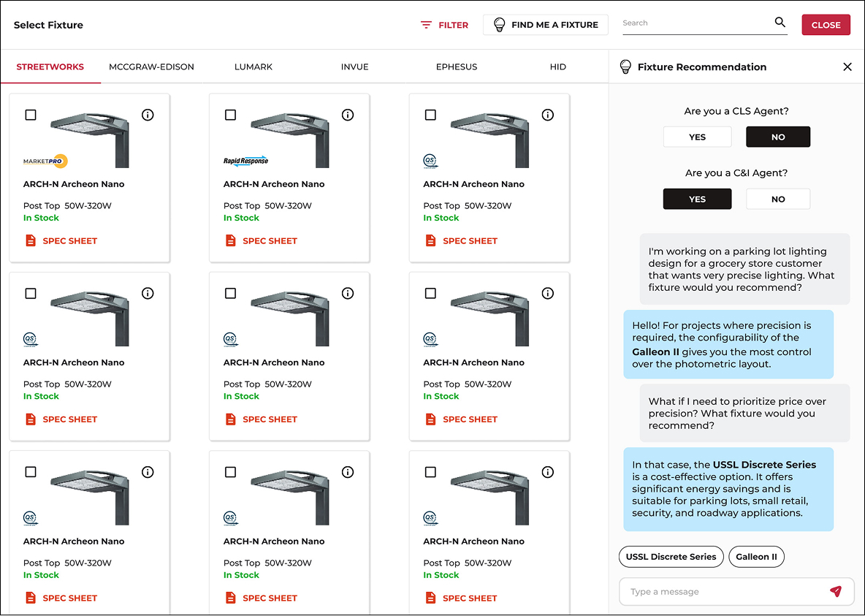
Task: Tick the checkbox on the Rapid Response fixture card
Action: click(x=231, y=115)
